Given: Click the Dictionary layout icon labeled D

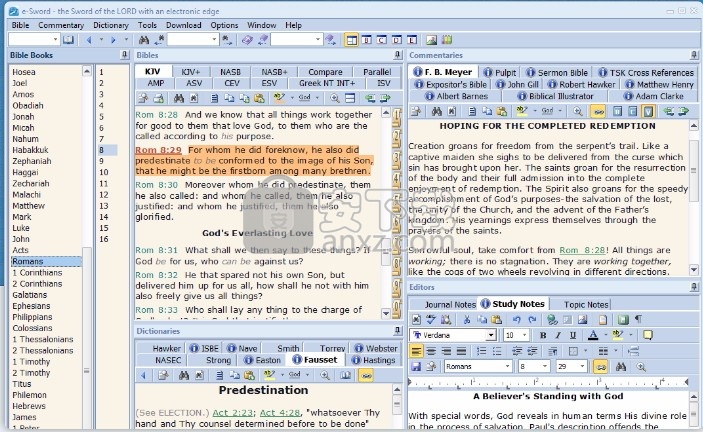Looking at the screenshot, I should tap(397, 40).
